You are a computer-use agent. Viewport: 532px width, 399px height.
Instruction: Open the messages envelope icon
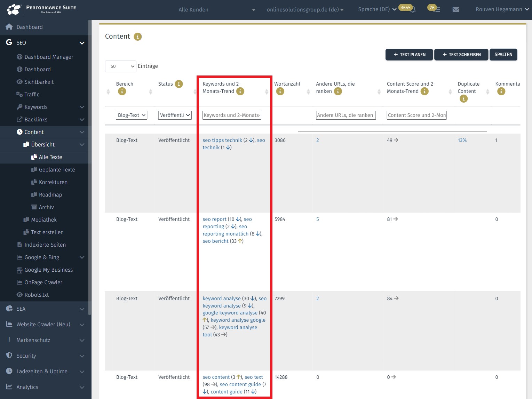[x=456, y=9]
